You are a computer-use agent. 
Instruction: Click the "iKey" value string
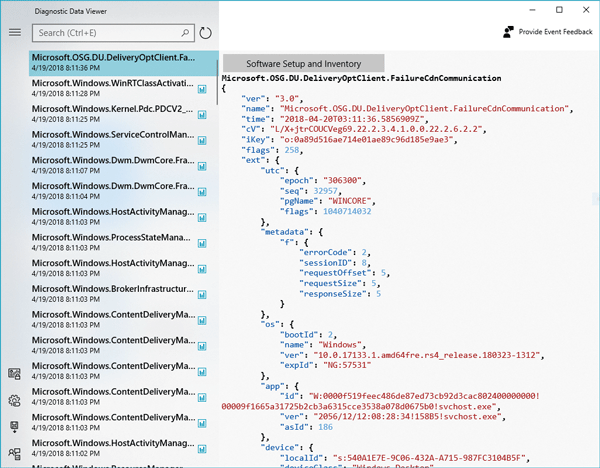366,140
